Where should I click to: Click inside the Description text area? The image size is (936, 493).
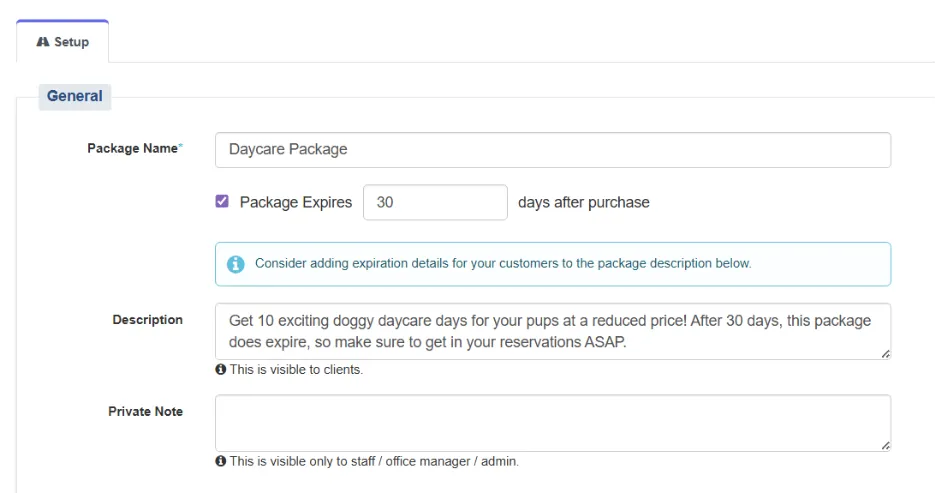[x=553, y=331]
